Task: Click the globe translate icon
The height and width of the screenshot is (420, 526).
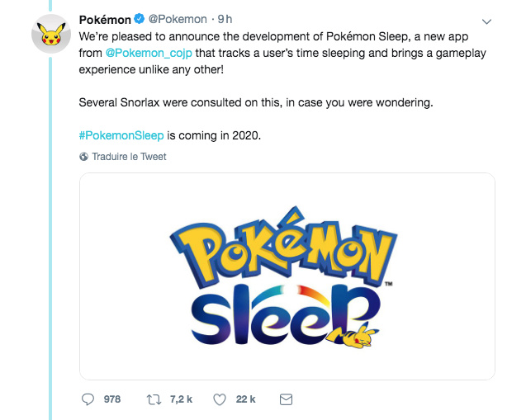Action: (x=84, y=157)
